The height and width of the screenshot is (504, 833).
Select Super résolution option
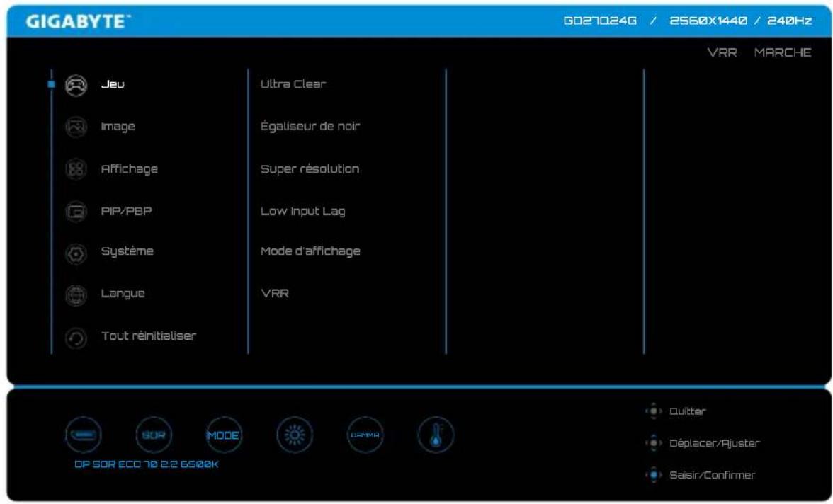tap(310, 169)
